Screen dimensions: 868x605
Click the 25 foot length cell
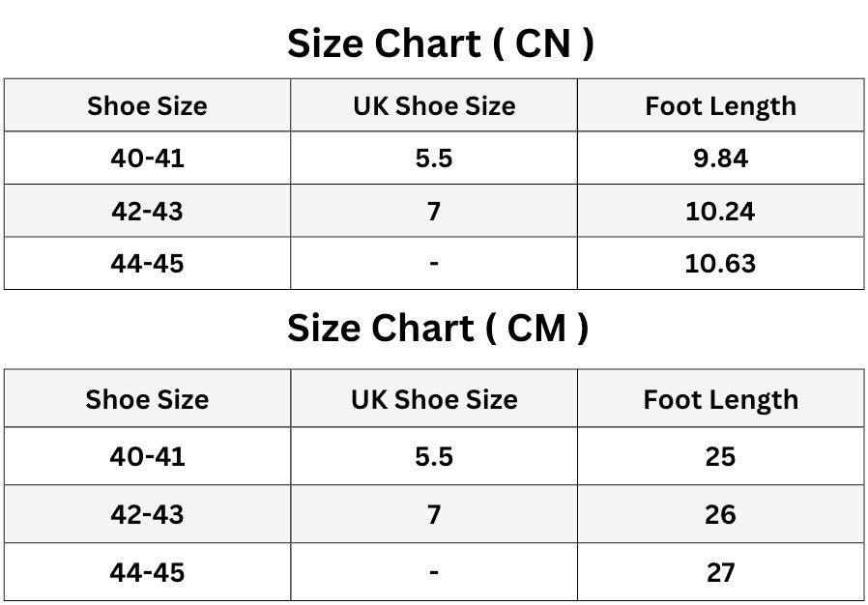(x=721, y=457)
